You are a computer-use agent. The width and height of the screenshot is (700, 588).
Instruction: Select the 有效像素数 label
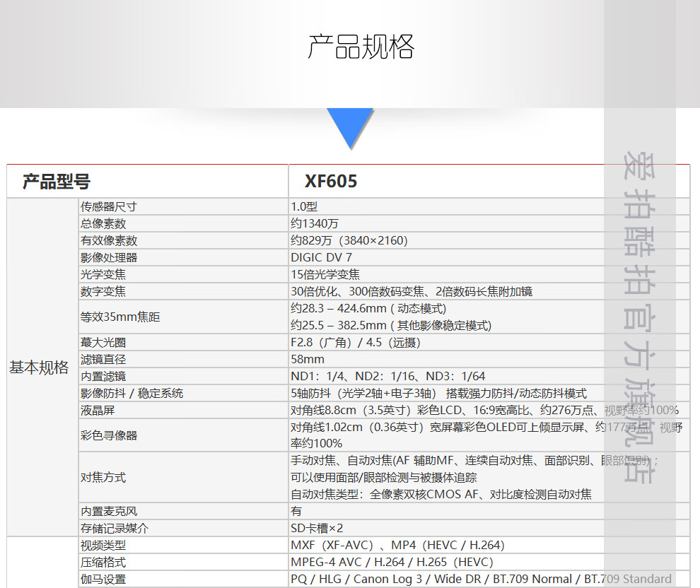click(x=109, y=240)
